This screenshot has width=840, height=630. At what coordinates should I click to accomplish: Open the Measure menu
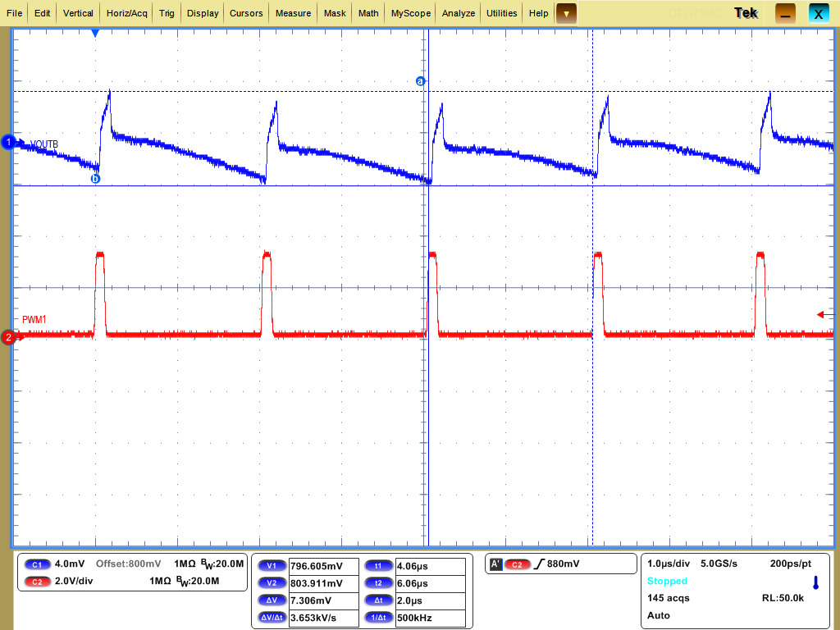(294, 13)
